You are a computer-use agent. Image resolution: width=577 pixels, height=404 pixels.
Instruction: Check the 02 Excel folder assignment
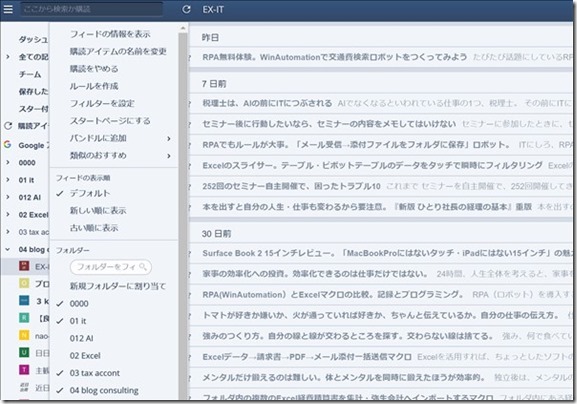(x=85, y=355)
